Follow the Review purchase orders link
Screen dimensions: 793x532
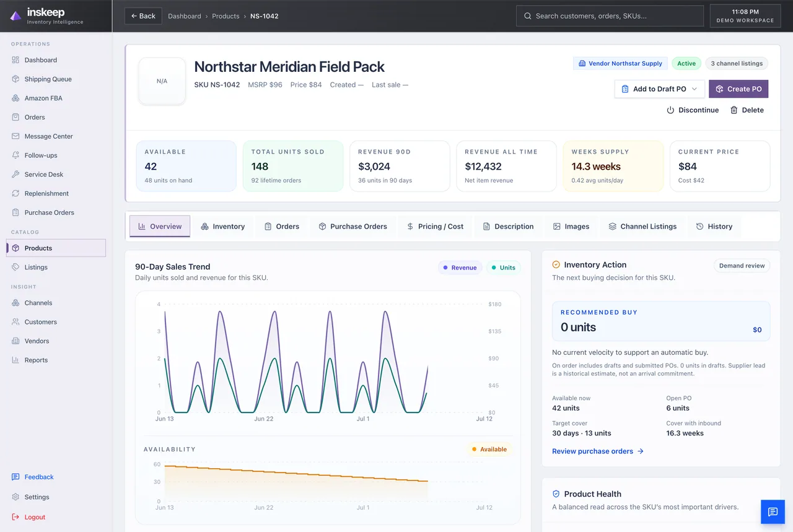coord(598,451)
